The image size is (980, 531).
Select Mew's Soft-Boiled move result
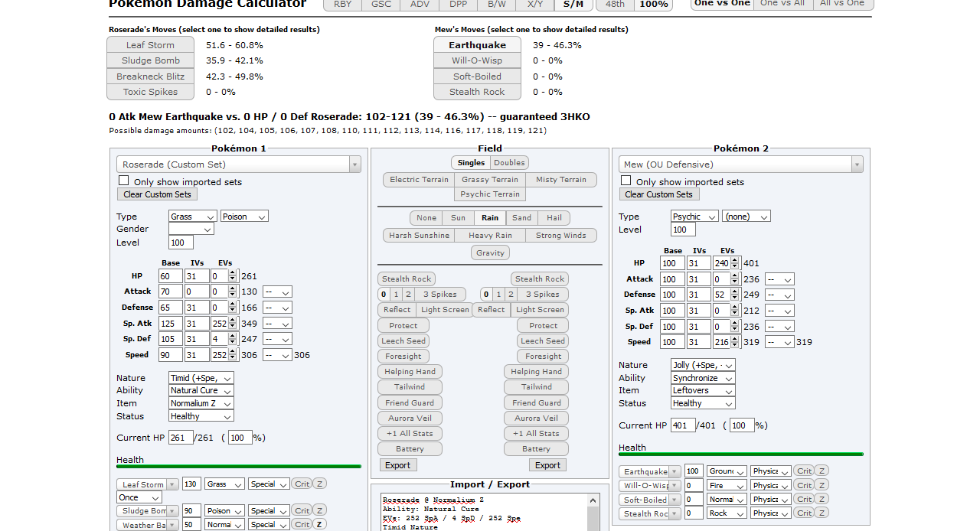coord(477,77)
